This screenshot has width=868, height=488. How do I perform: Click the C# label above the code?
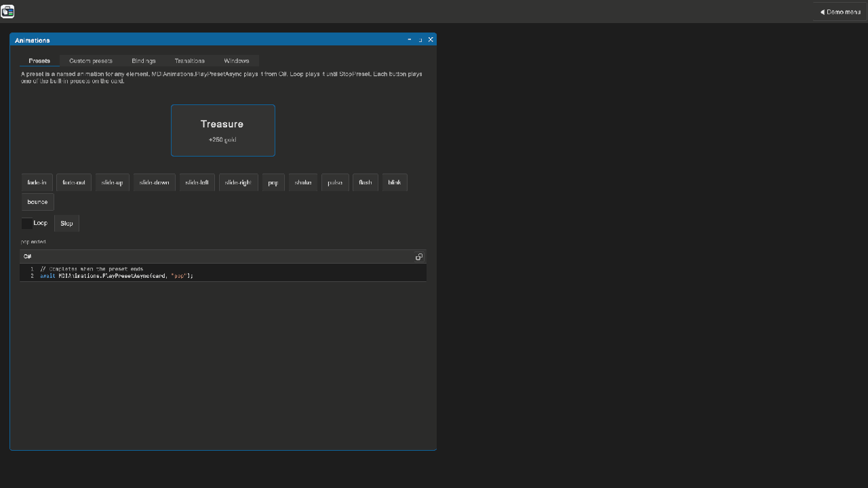28,257
